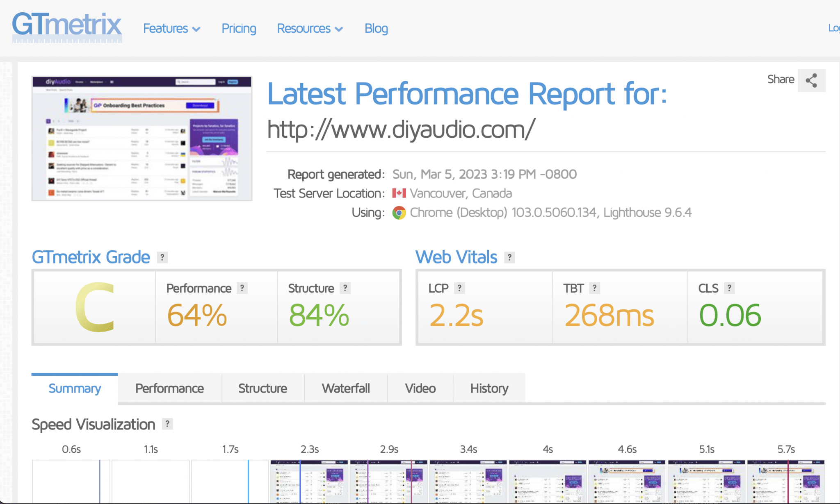The height and width of the screenshot is (504, 840).
Task: Select the 3.4s filmstrip frame
Action: click(468, 481)
